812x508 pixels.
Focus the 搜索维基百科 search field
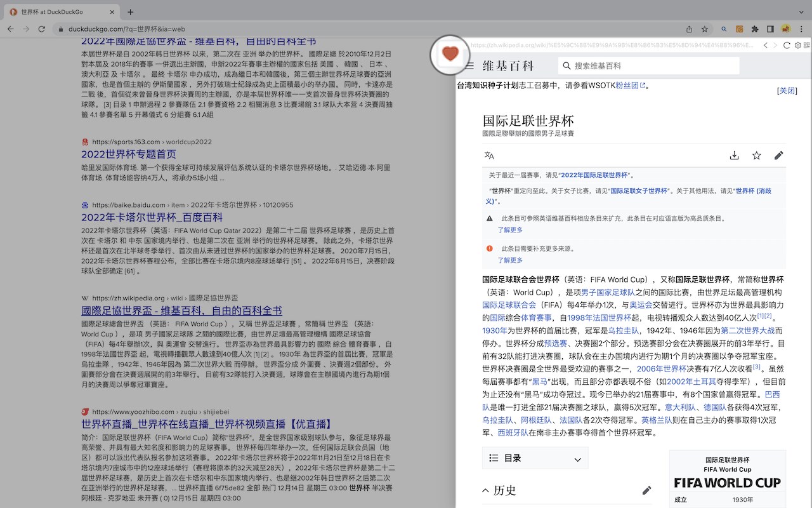coord(648,66)
